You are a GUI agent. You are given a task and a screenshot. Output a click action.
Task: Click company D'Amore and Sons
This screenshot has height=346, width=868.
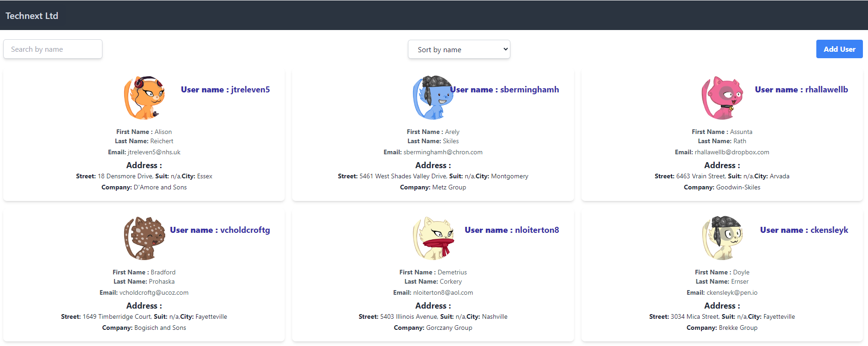[x=160, y=187]
